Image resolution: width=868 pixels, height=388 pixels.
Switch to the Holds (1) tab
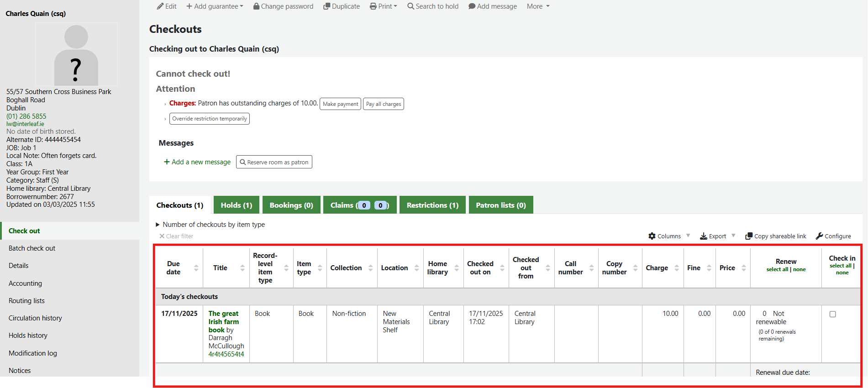(x=236, y=205)
